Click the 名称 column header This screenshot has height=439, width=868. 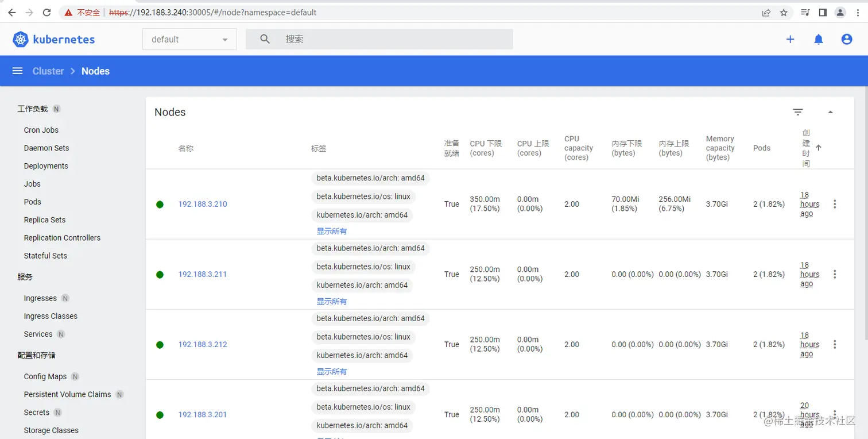[x=186, y=148]
